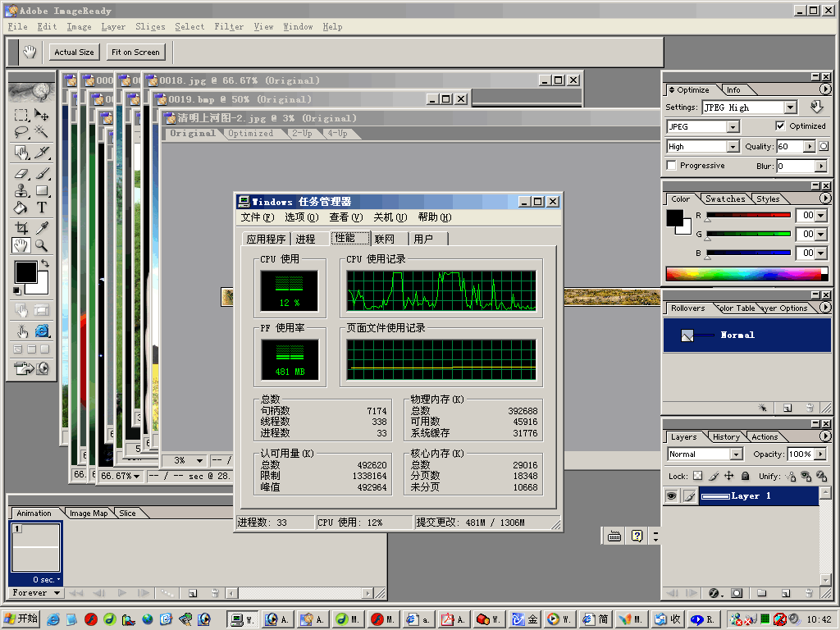Toggle unify layer visibility
840x630 pixels.
806,476
